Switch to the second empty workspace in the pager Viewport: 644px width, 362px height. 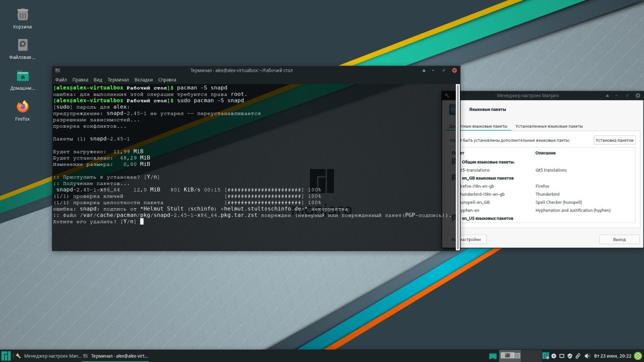pos(530,355)
